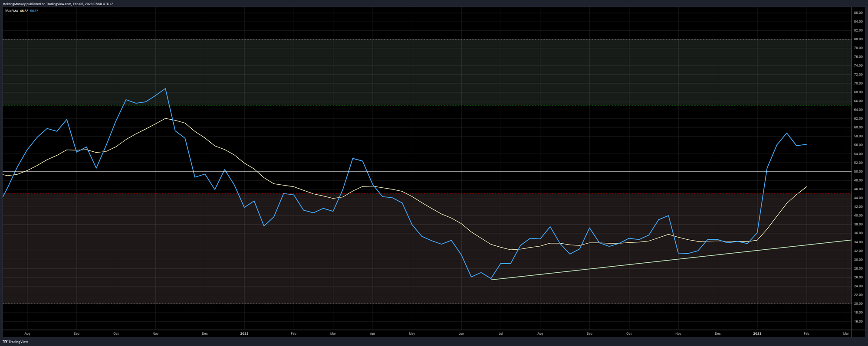Screen dimensions: 868x346
Task: Open the MekongMonkey published on TradingView.com header
Action: pyautogui.click(x=58, y=4)
